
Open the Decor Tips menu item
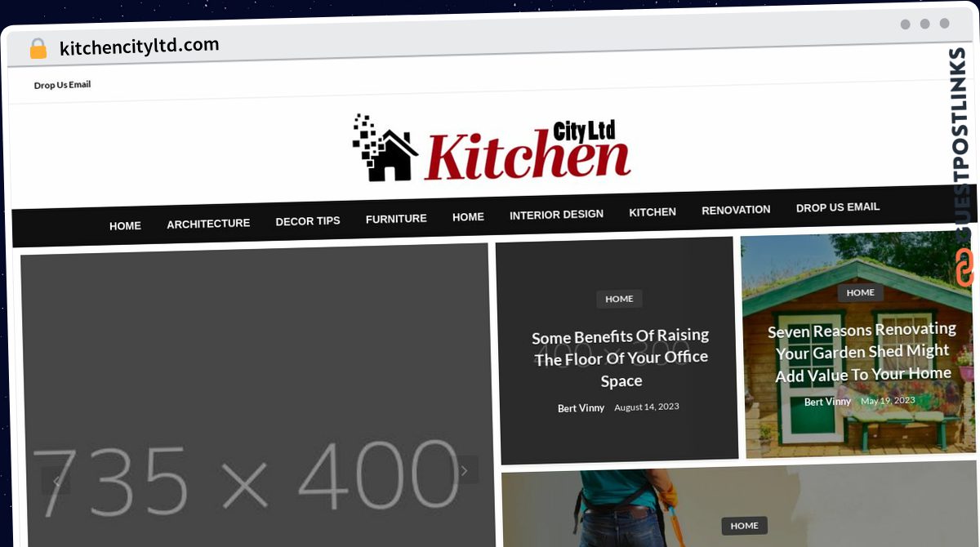pos(308,221)
